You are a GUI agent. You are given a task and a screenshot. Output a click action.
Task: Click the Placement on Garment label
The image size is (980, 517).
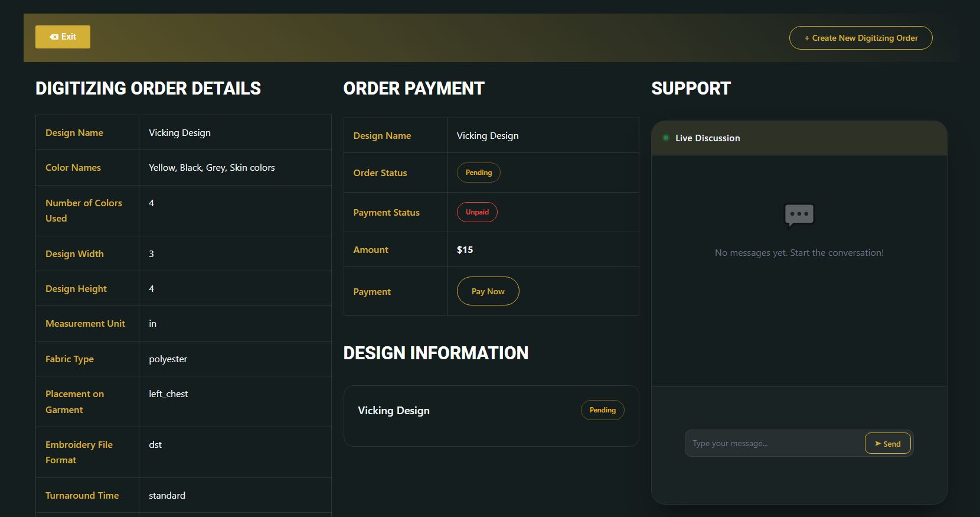(x=74, y=402)
